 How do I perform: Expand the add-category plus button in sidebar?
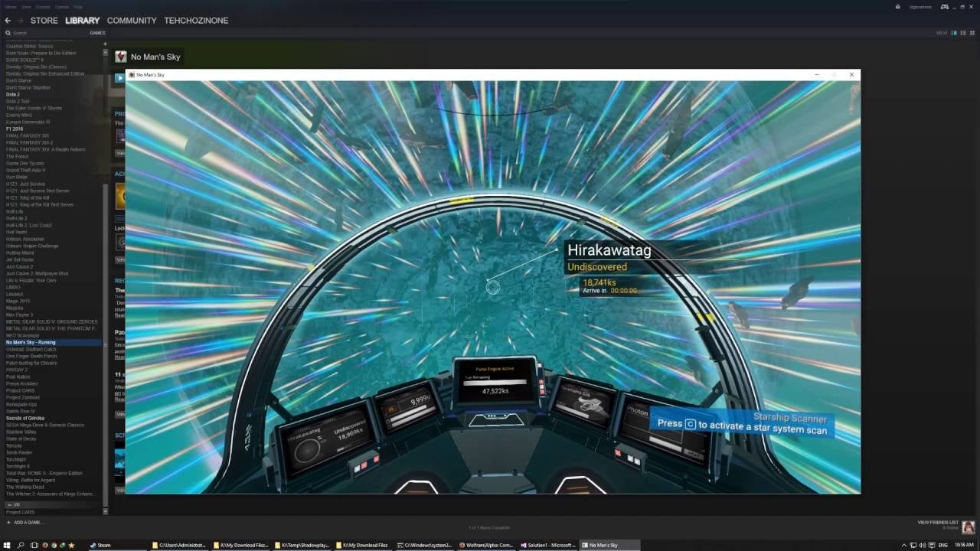coord(105,44)
